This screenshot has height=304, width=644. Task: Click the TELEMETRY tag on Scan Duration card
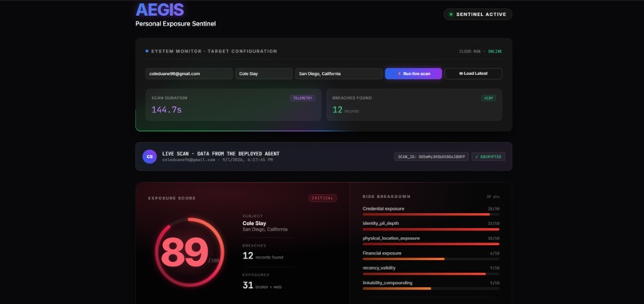point(303,98)
